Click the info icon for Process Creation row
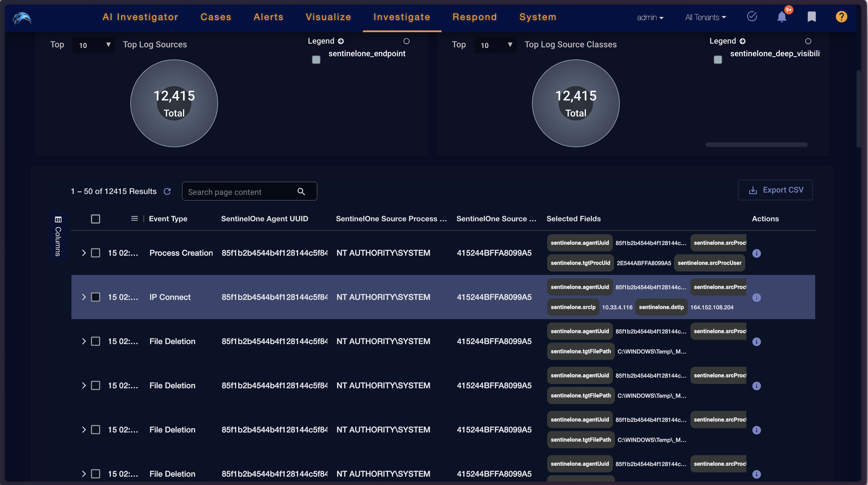 coord(756,253)
